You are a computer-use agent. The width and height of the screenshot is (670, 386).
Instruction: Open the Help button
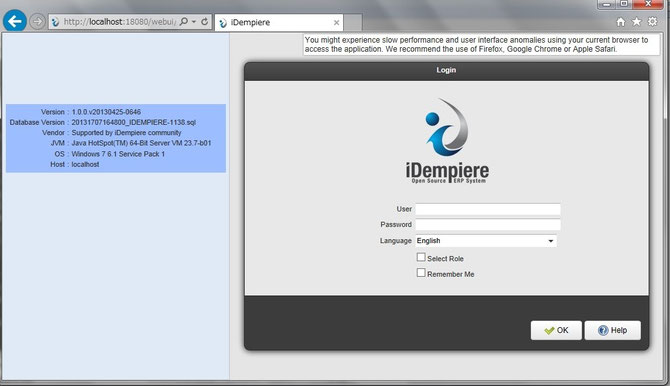point(612,330)
